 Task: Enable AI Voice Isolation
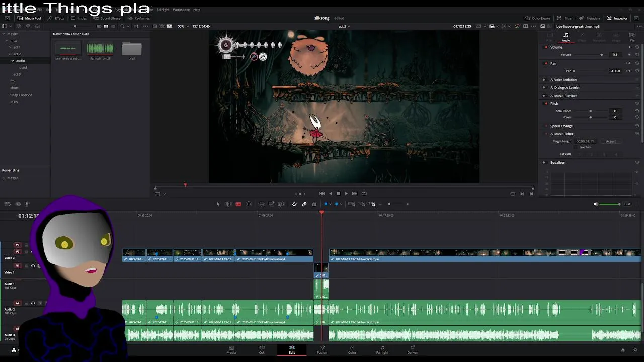tap(544, 80)
